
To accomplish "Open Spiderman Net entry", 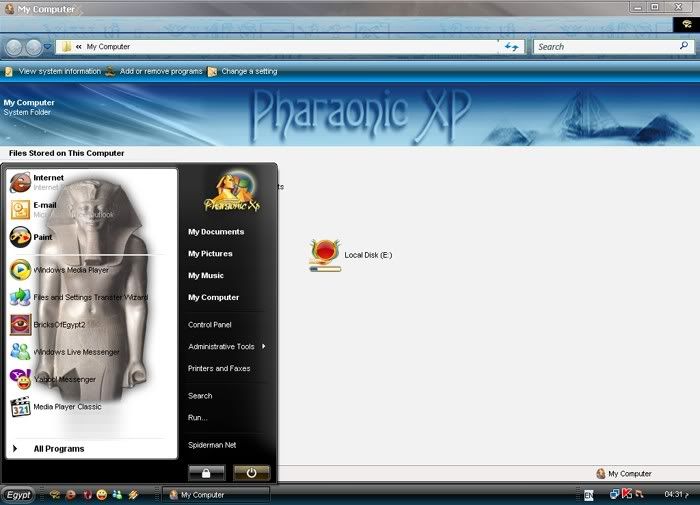I will pos(212,445).
